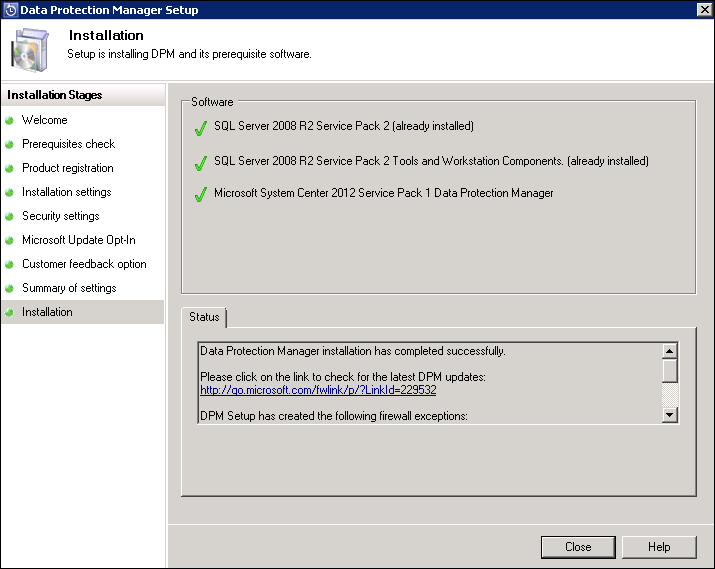This screenshot has height=569, width=715.
Task: Click the status box scrollbar thumb
Action: click(669, 371)
